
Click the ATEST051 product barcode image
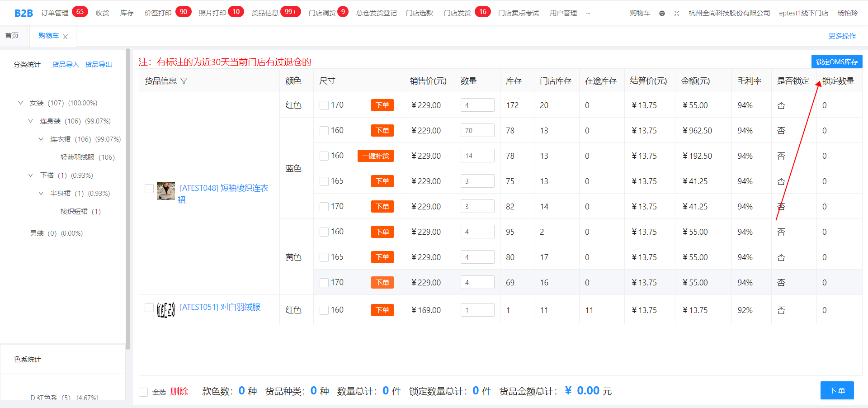165,310
